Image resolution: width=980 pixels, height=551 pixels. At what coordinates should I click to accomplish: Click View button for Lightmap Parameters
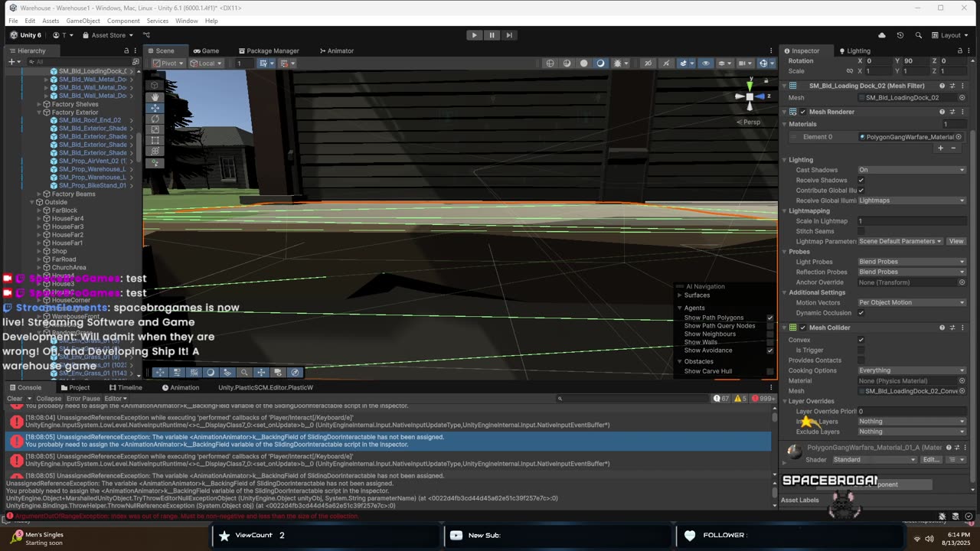[x=956, y=241]
